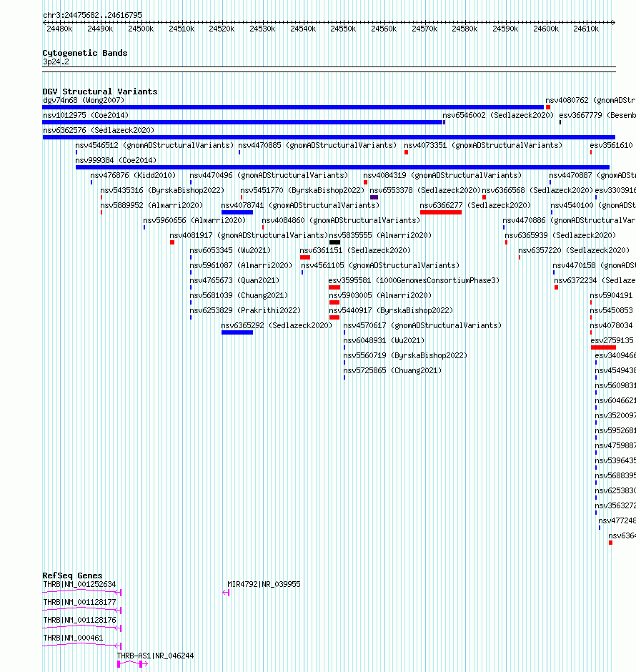Click the THRB-AS1|NR_046244 gene label
The image size is (636, 672).
pos(156,656)
